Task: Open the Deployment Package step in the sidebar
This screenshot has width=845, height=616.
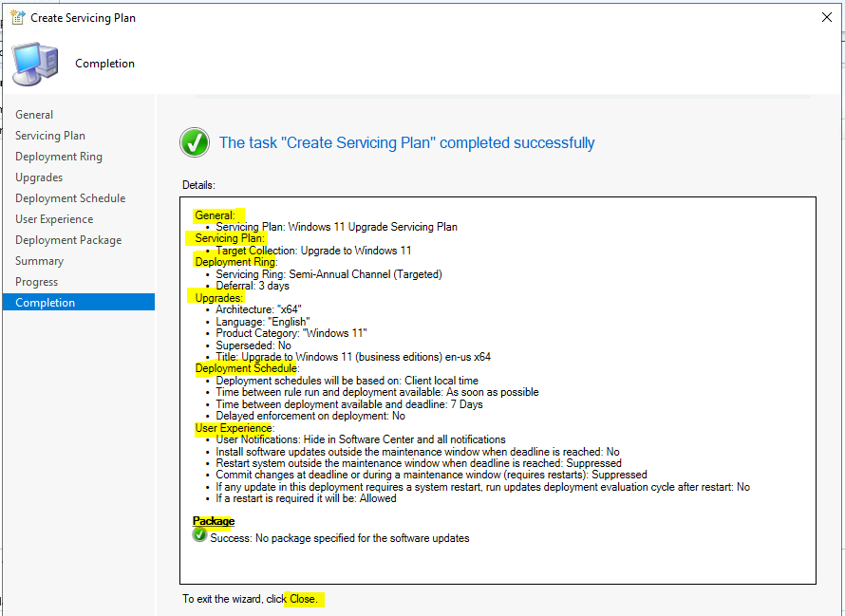Action: (68, 240)
